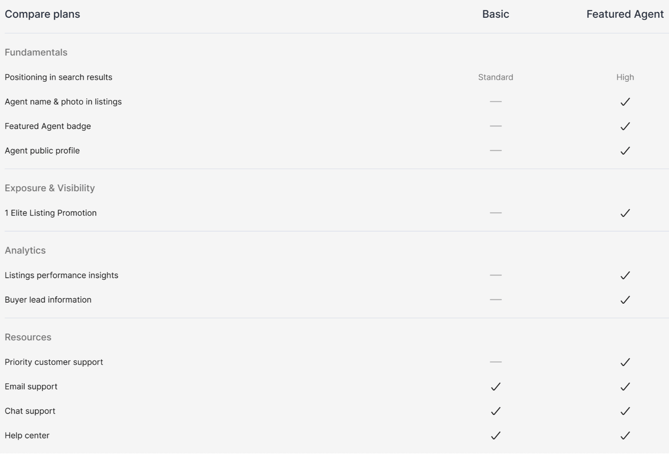Click Featured Agent checkmark for Buyer lead information
Image resolution: width=669 pixels, height=455 pixels.
[x=625, y=300]
